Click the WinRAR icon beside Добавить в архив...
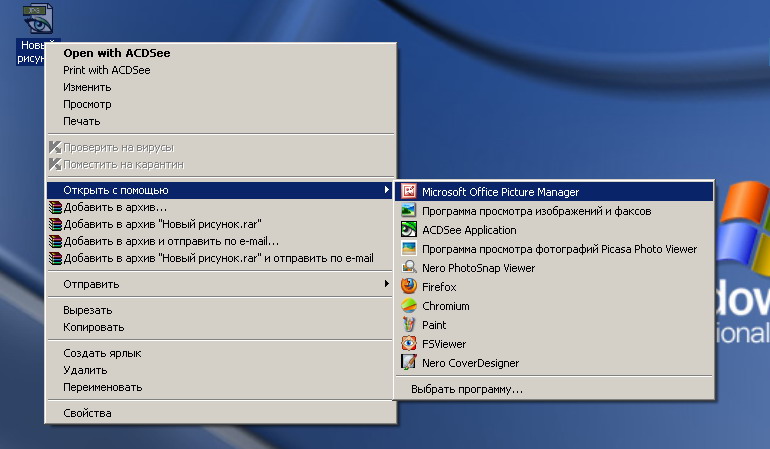 pyautogui.click(x=55, y=207)
